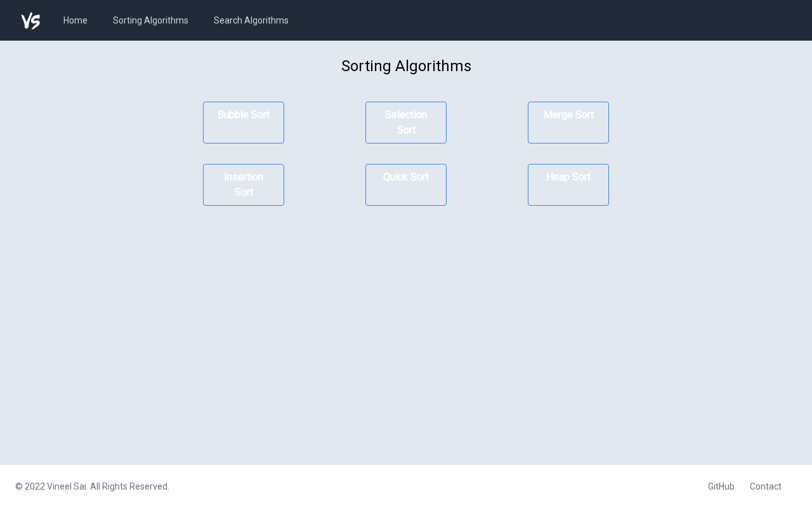This screenshot has height=508, width=812.
Task: Open the Contact footer link
Action: pyautogui.click(x=766, y=486)
